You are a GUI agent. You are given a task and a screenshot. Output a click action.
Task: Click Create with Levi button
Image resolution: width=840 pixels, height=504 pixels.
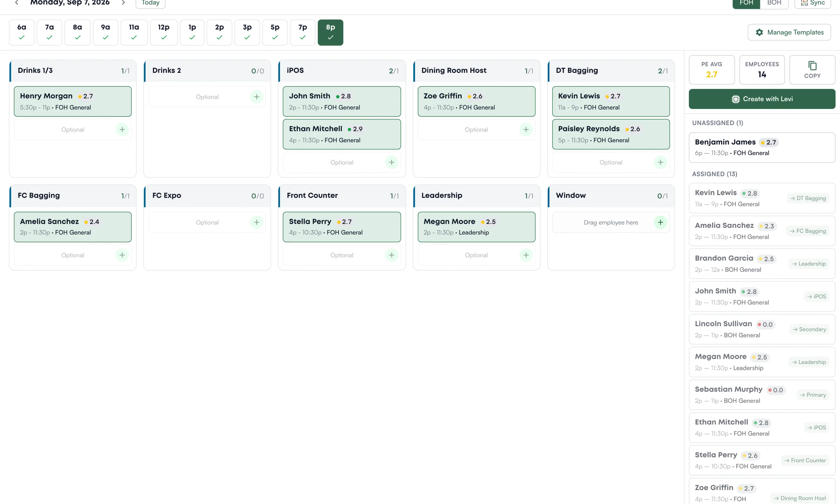[762, 99]
